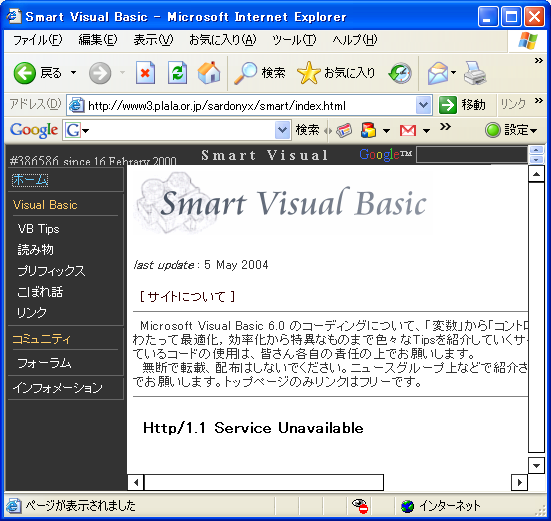Click the Internet zone globe icon

(x=408, y=506)
